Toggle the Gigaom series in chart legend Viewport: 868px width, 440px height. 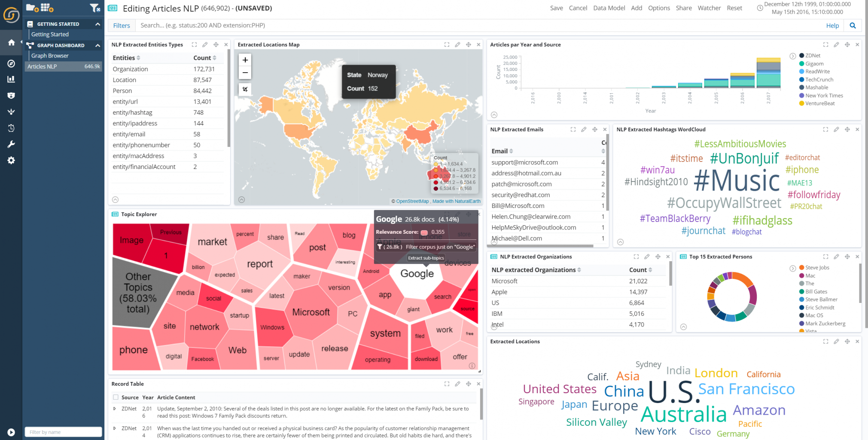click(814, 64)
